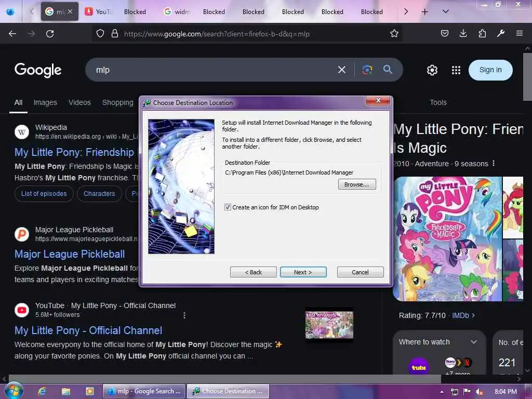The width and height of the screenshot is (532, 399).
Task: Click the page vertical scrollbar thumb
Action: [x=527, y=76]
